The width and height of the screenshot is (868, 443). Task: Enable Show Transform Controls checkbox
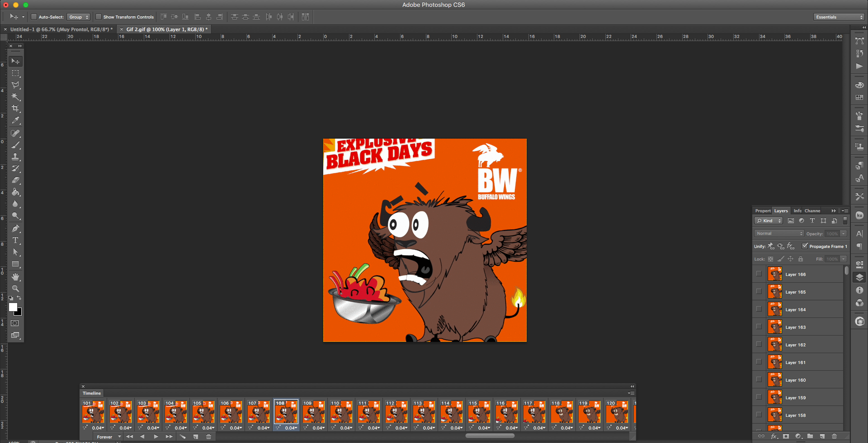(99, 17)
